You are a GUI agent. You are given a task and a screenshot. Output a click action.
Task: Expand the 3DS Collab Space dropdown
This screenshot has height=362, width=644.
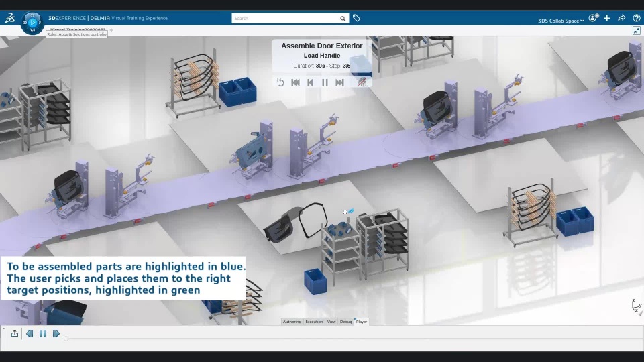pyautogui.click(x=561, y=21)
